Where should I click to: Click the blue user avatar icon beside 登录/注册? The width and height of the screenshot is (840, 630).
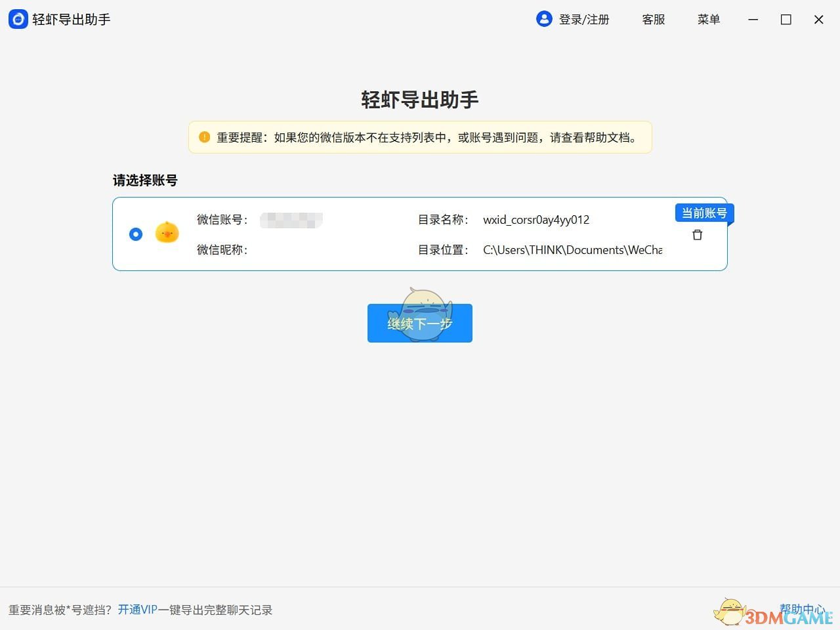pos(544,19)
